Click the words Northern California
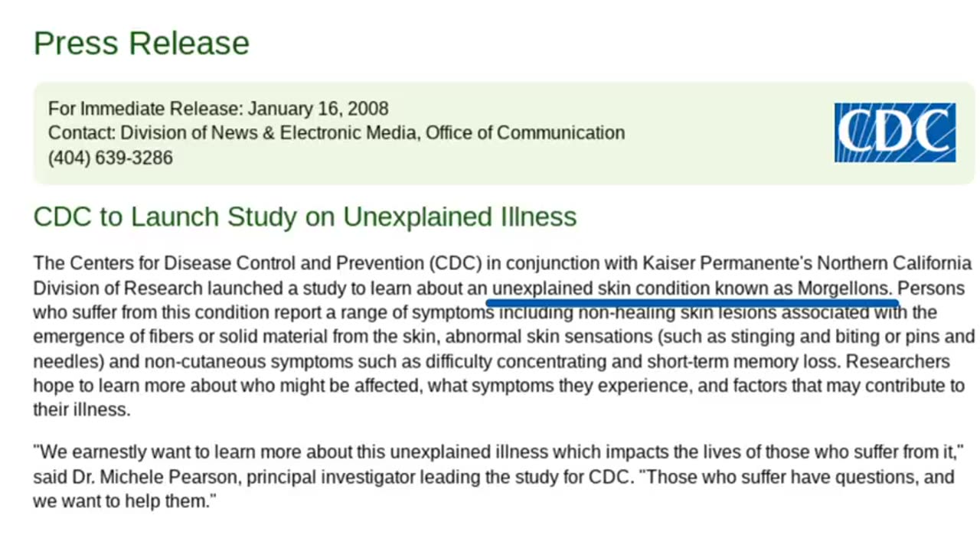Viewport: 980px width, 551px height. pos(894,264)
